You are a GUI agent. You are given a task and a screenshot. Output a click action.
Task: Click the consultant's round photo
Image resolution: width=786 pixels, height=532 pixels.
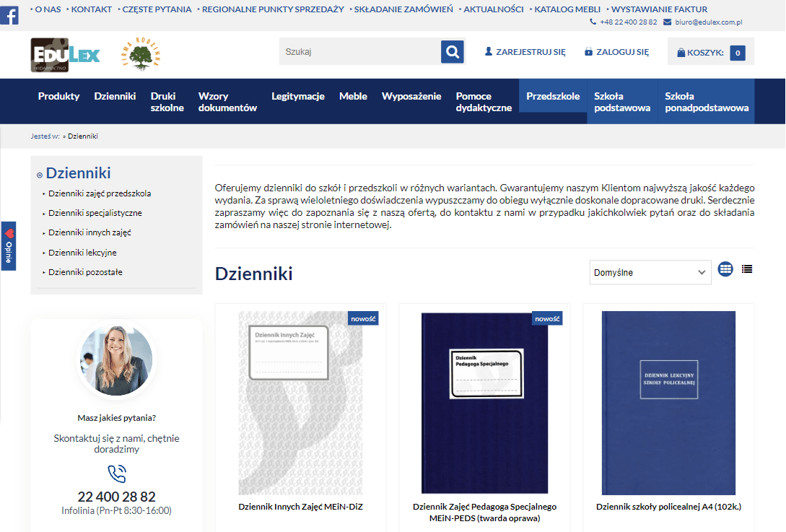tap(117, 360)
